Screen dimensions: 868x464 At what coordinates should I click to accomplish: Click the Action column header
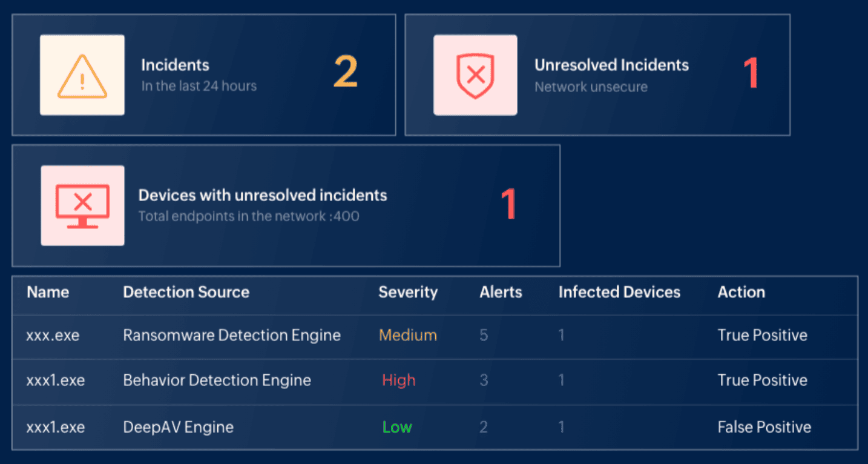tap(741, 292)
